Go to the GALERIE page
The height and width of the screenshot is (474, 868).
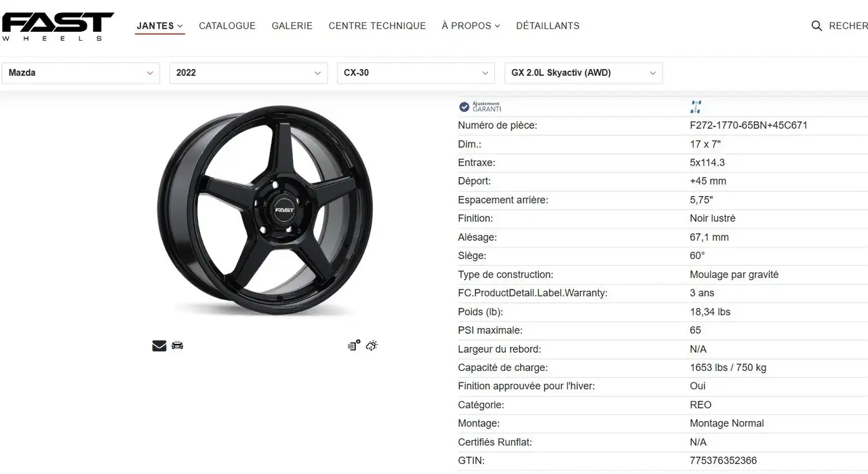pyautogui.click(x=292, y=26)
